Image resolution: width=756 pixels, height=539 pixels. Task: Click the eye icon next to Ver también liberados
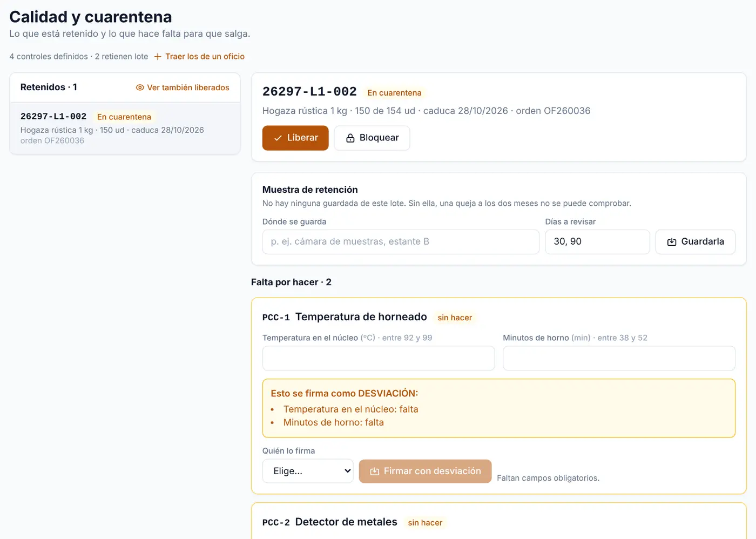point(140,87)
